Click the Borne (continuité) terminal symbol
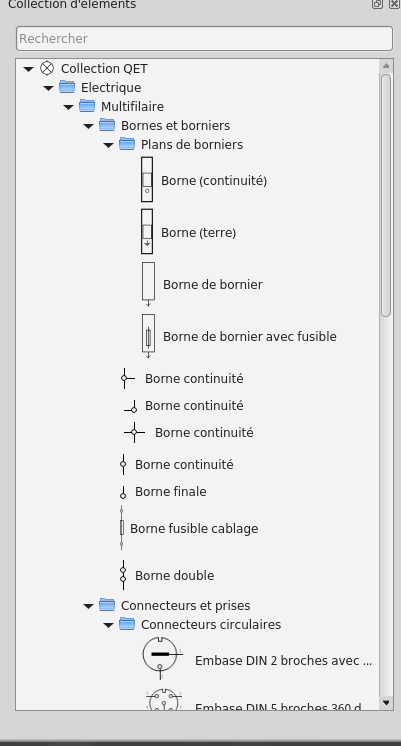 [x=147, y=180]
